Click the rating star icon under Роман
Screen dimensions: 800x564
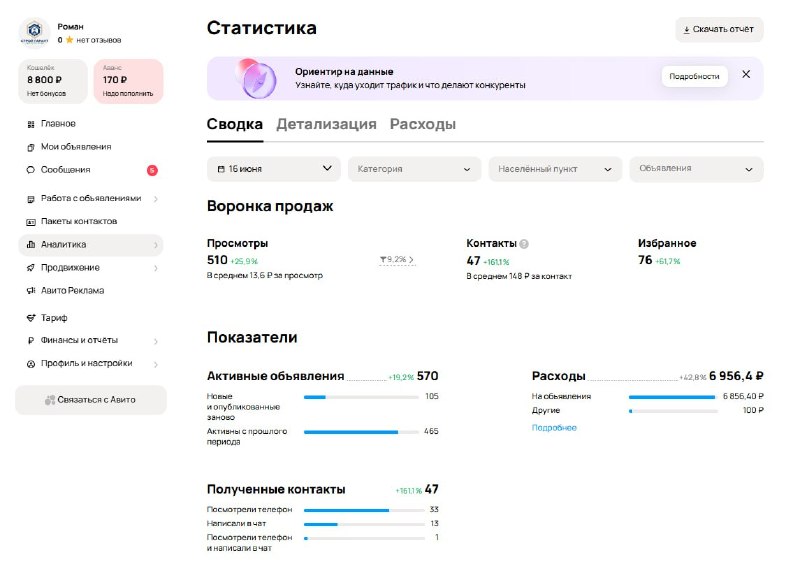click(69, 40)
